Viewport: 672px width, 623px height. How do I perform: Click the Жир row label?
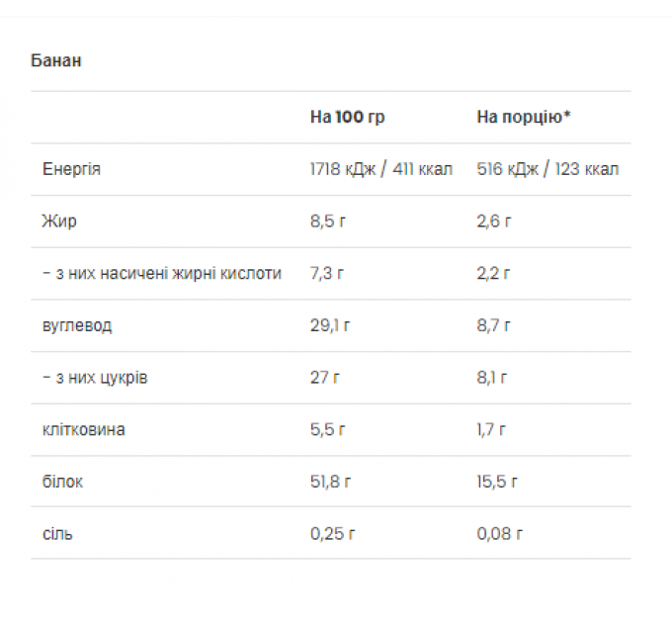(x=59, y=222)
